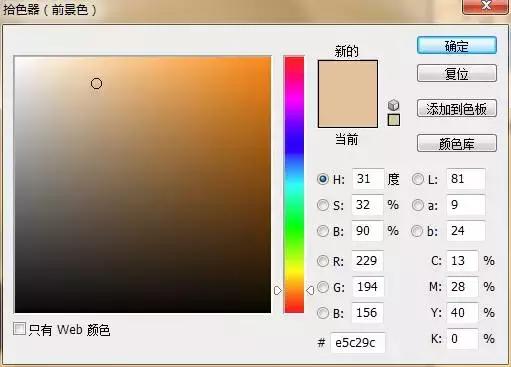
Task: Click the small web-safe color swatch
Action: click(x=394, y=120)
